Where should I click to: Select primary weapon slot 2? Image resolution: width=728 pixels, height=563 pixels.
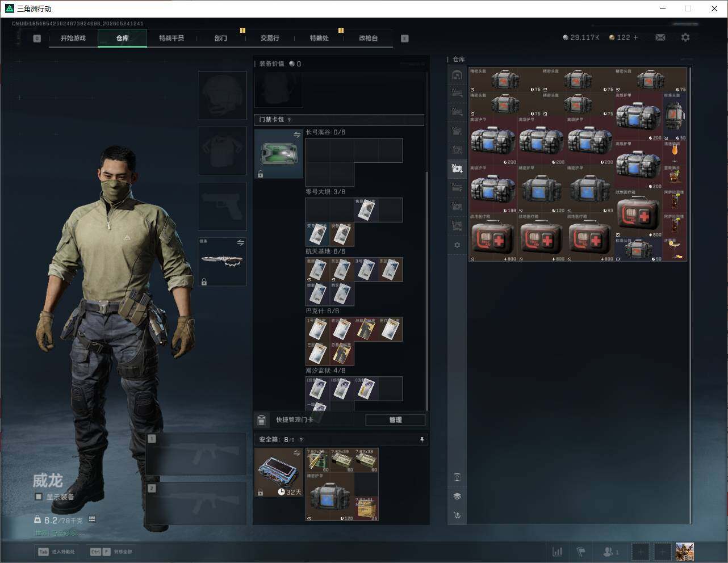[196, 504]
